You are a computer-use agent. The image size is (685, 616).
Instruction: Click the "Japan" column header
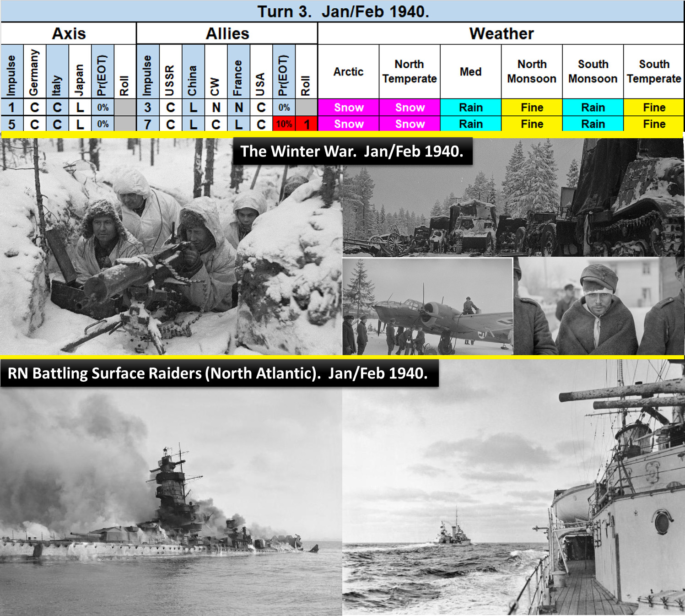(80, 71)
